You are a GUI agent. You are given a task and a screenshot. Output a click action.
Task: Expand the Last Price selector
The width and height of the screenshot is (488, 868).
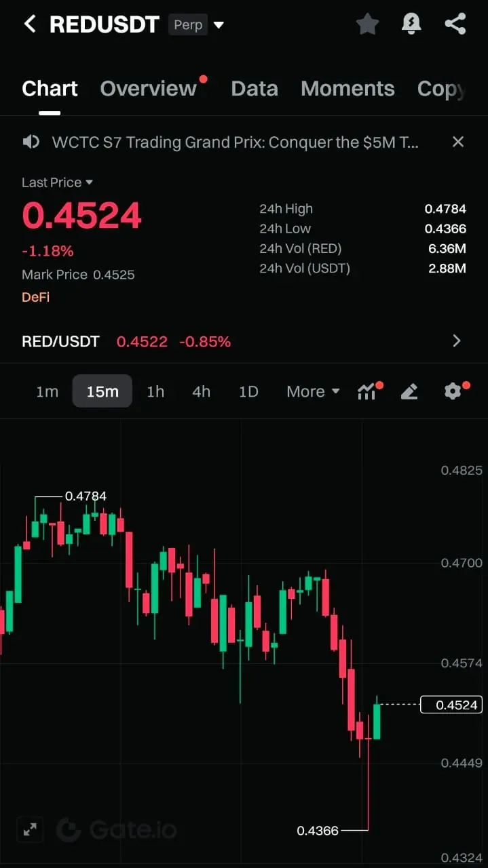57,182
